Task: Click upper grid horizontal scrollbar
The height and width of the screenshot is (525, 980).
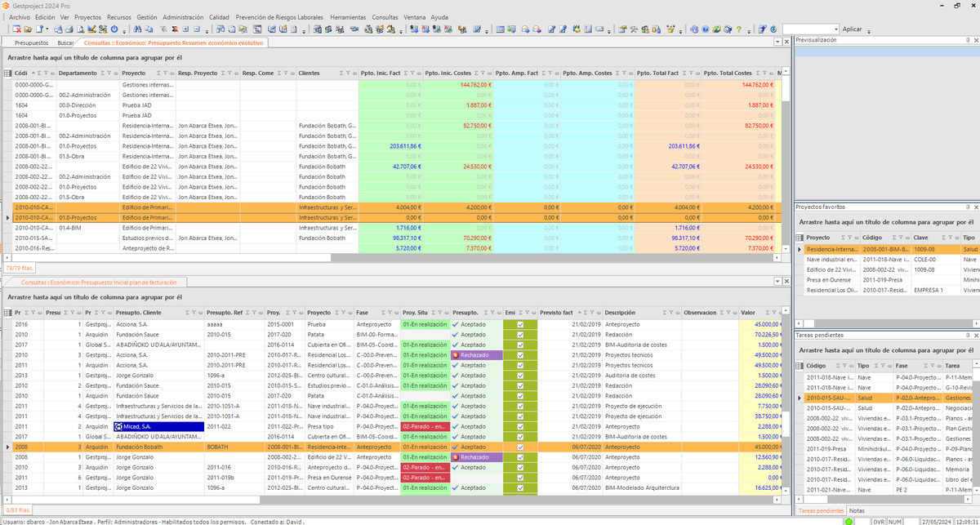Action: [x=392, y=257]
